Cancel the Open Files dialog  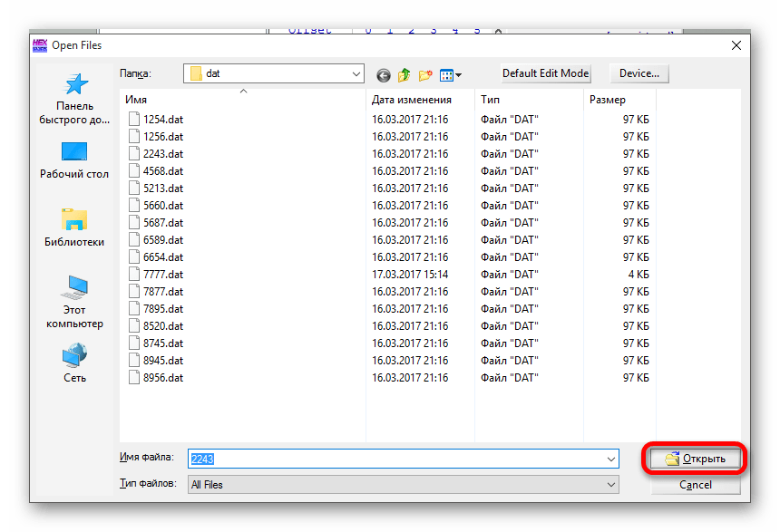tap(696, 485)
